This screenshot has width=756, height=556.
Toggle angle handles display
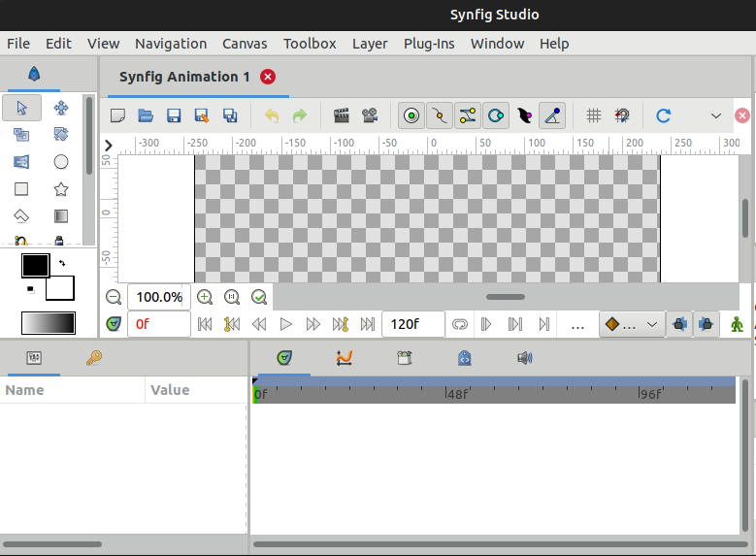click(x=552, y=115)
